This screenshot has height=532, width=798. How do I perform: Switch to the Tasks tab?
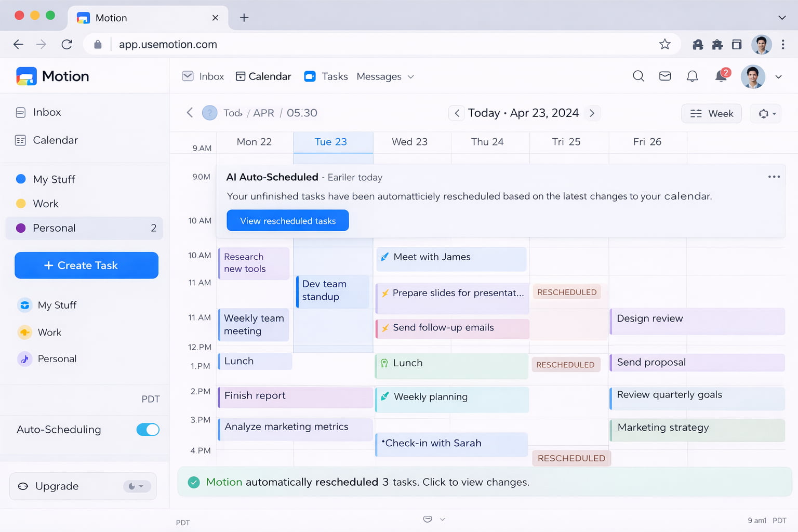(x=326, y=77)
